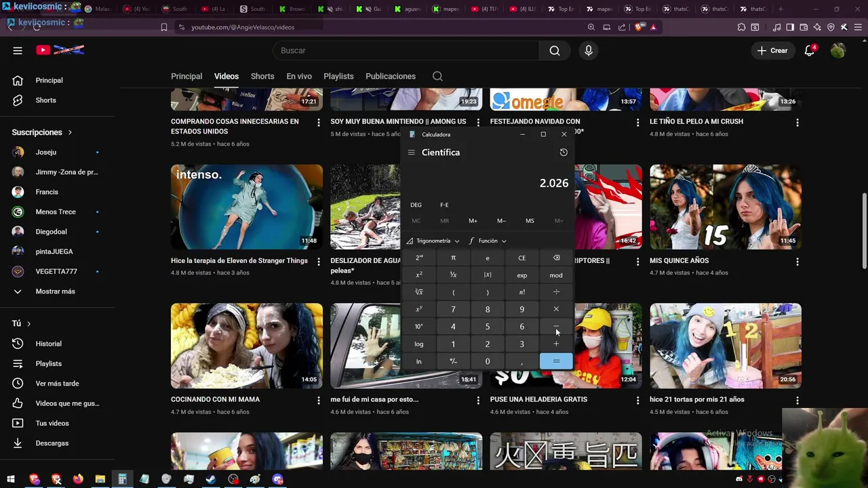Open options for MIS QUINCE AÑOS video
Viewport: 868px width, 488px height.
click(797, 262)
